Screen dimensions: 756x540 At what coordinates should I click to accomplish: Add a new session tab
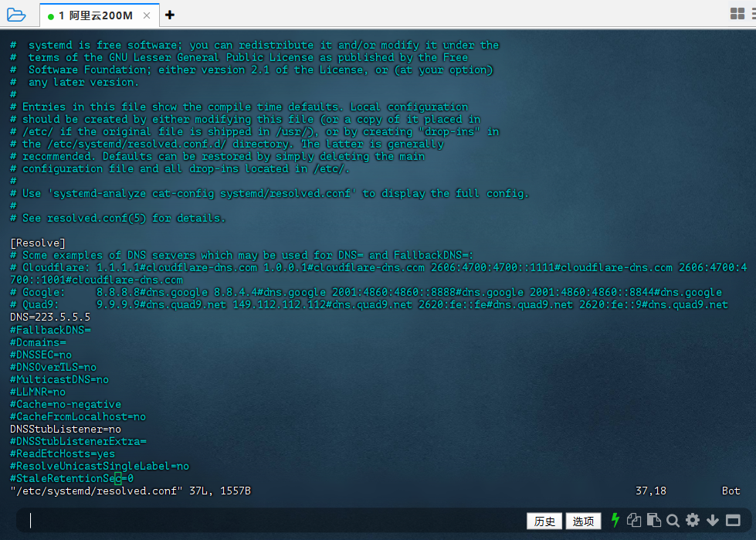(170, 15)
